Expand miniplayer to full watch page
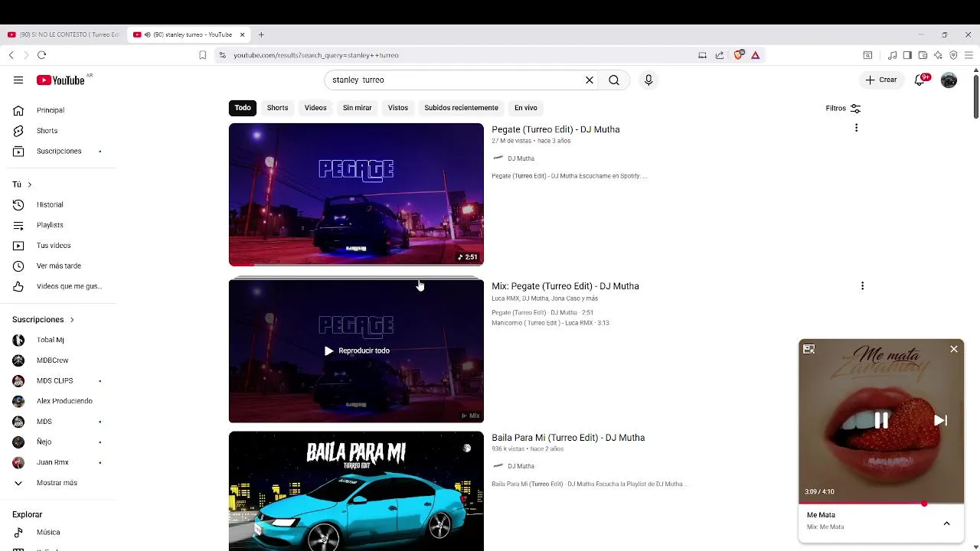Image resolution: width=980 pixels, height=551 pixels. (x=809, y=349)
